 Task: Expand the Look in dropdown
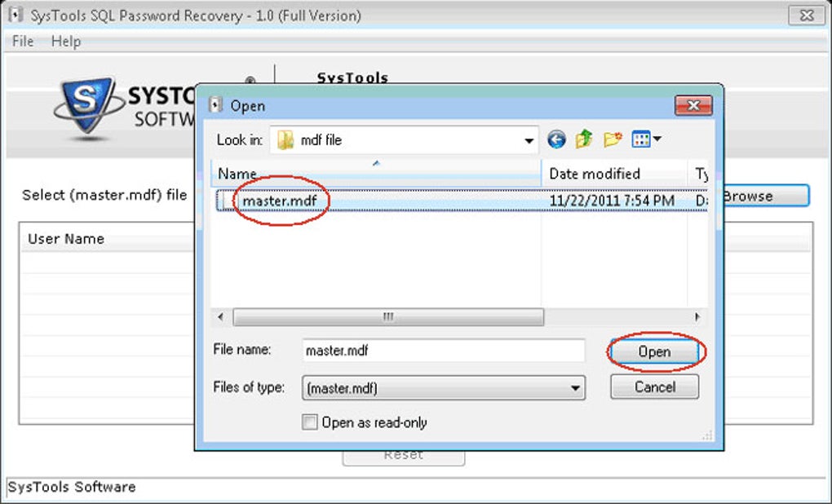click(x=529, y=140)
